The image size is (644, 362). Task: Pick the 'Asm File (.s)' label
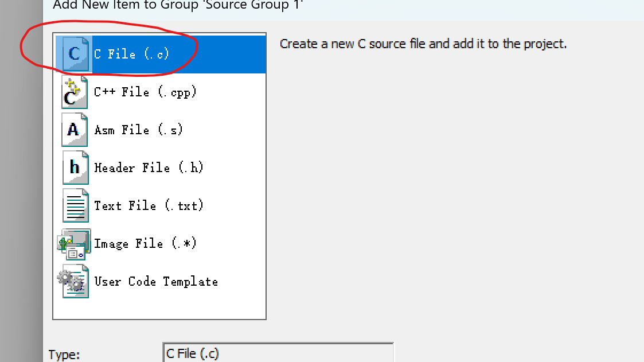coord(138,130)
